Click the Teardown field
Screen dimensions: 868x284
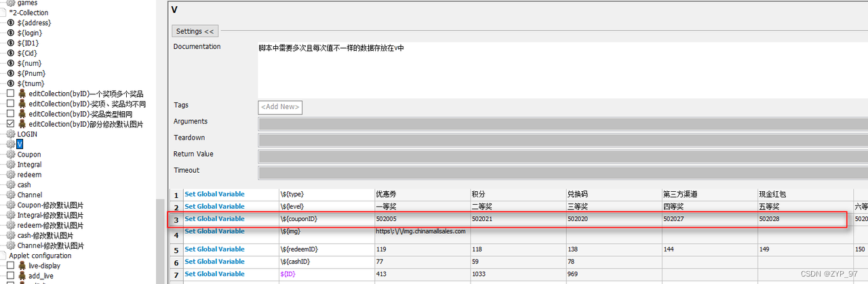click(x=563, y=140)
